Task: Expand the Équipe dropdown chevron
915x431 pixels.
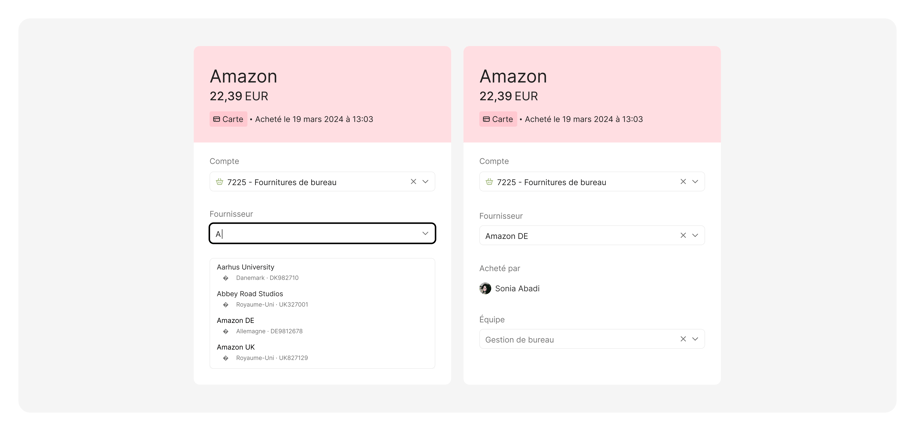Action: tap(695, 339)
